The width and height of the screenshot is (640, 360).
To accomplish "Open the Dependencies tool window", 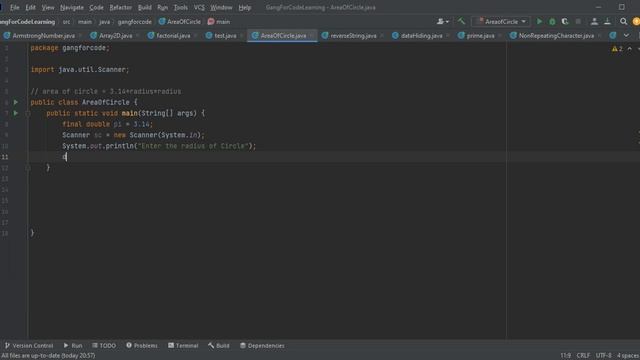I will [262, 346].
